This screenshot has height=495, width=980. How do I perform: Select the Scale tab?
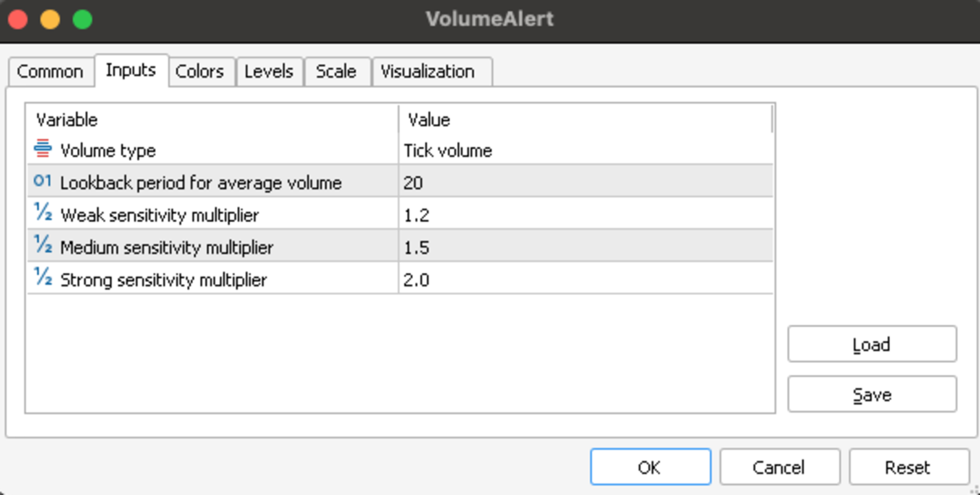click(x=336, y=71)
